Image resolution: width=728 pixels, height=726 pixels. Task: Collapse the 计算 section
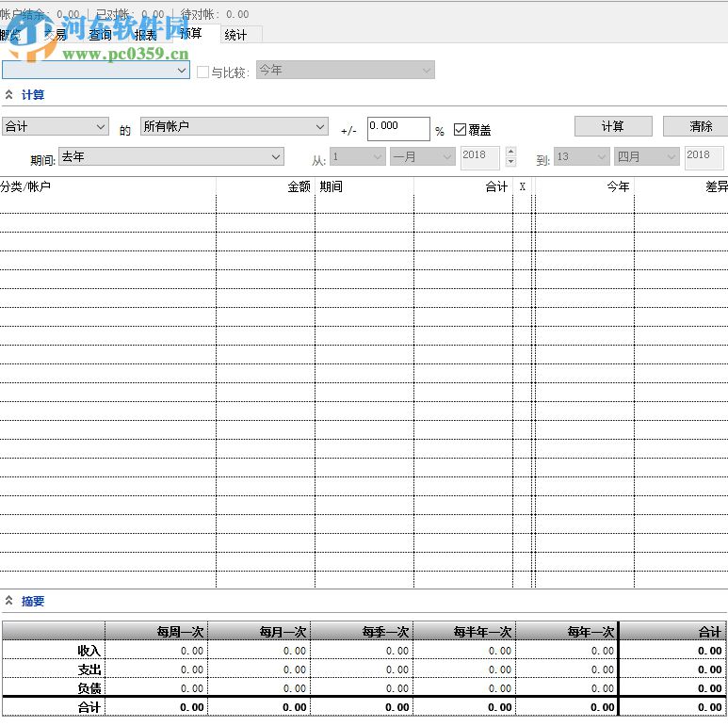point(8,95)
